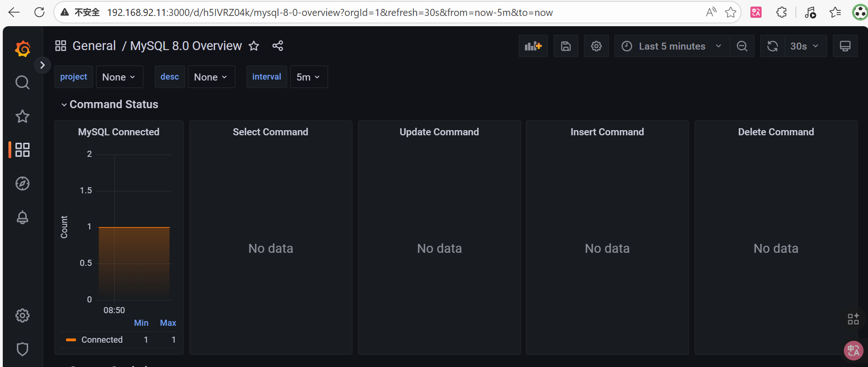Expand the sidebar with the arrow toggle

[42, 65]
